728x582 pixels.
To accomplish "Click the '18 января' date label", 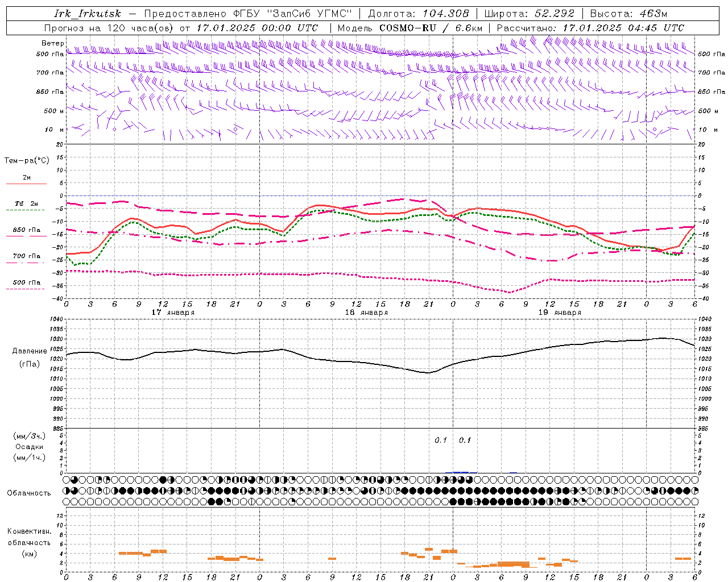I will coord(366,312).
